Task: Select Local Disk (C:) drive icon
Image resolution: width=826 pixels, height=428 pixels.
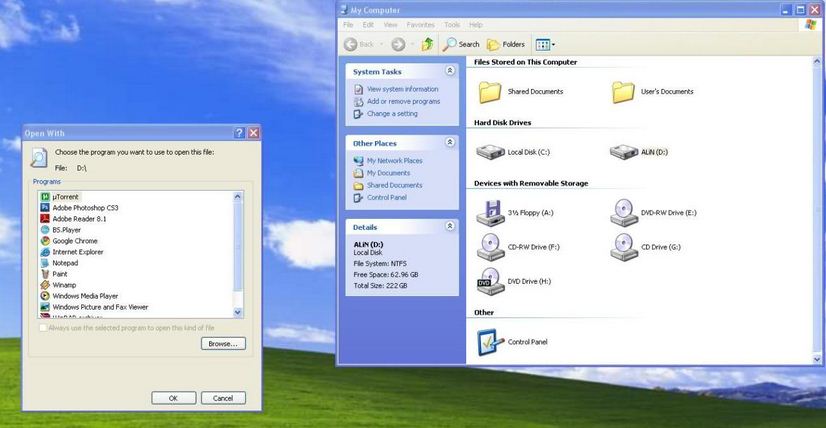Action: (490, 152)
